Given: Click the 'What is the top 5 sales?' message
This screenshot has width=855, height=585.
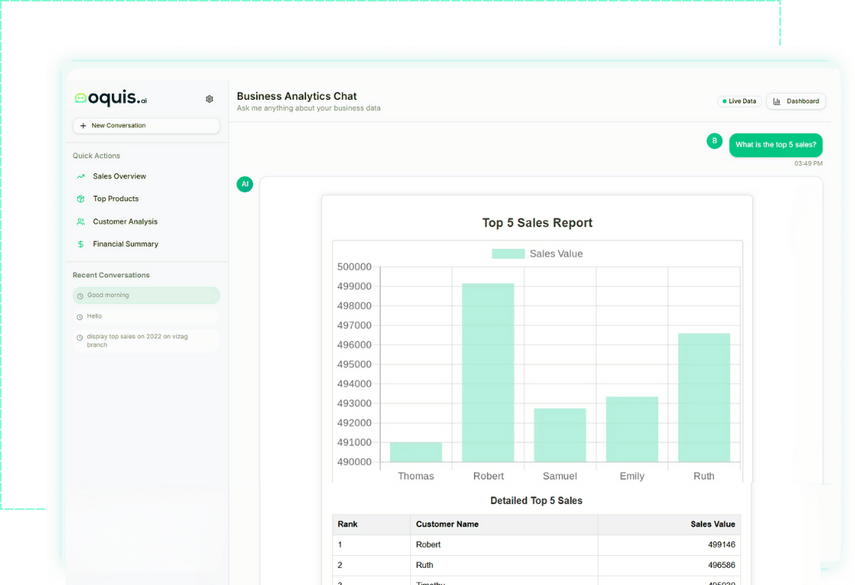Looking at the screenshot, I should tap(775, 145).
